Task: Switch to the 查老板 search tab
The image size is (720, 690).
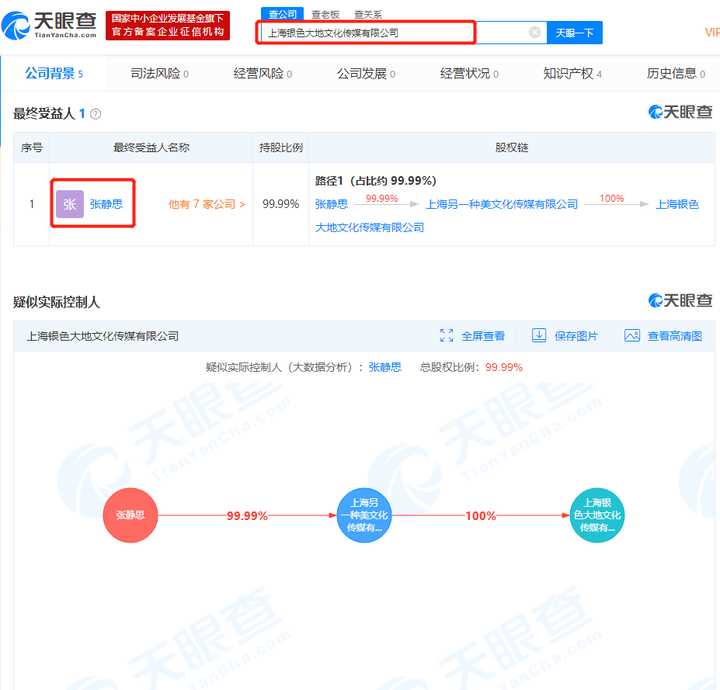Action: [x=325, y=15]
